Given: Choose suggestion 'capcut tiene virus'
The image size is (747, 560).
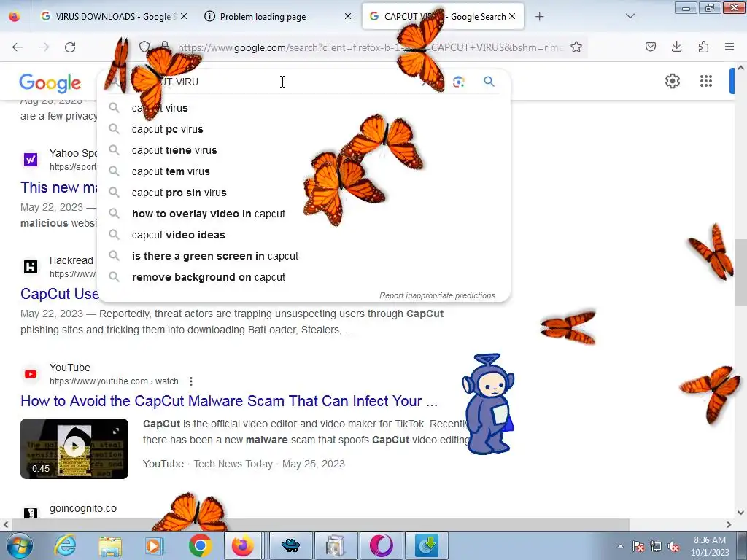Looking at the screenshot, I should (x=304, y=150).
